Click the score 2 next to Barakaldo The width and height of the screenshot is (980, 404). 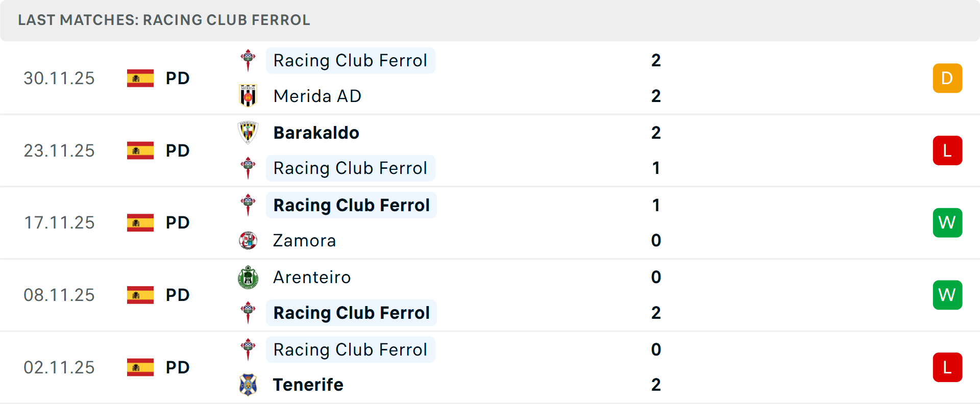click(x=656, y=133)
